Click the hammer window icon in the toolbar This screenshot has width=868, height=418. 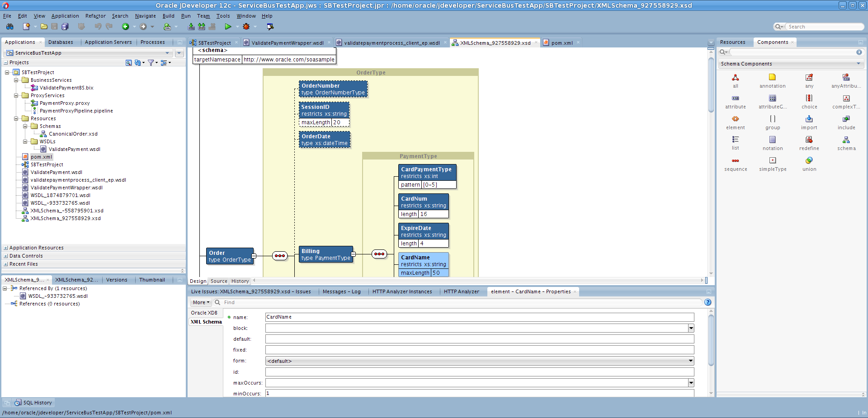270,27
